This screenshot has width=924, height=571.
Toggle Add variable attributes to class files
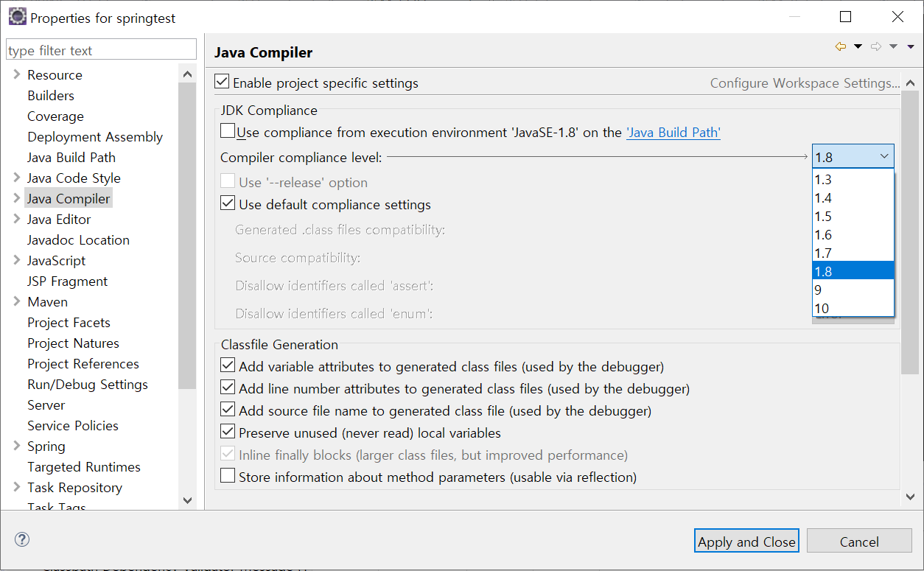click(228, 365)
